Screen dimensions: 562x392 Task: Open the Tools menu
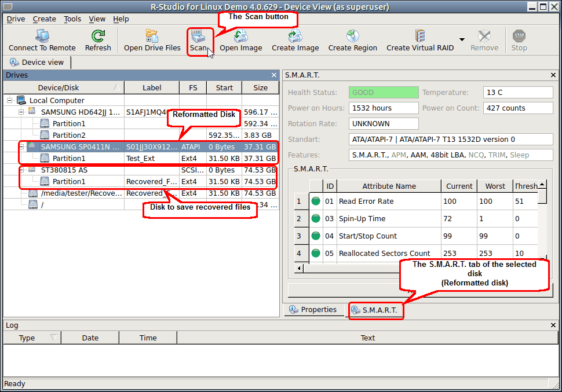72,19
